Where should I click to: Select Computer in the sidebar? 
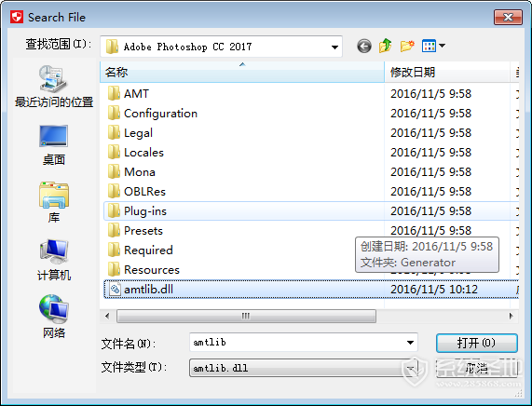point(54,261)
